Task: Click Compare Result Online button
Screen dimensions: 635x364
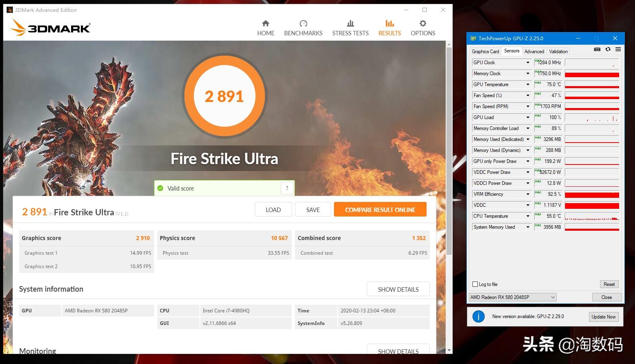Action: (380, 210)
